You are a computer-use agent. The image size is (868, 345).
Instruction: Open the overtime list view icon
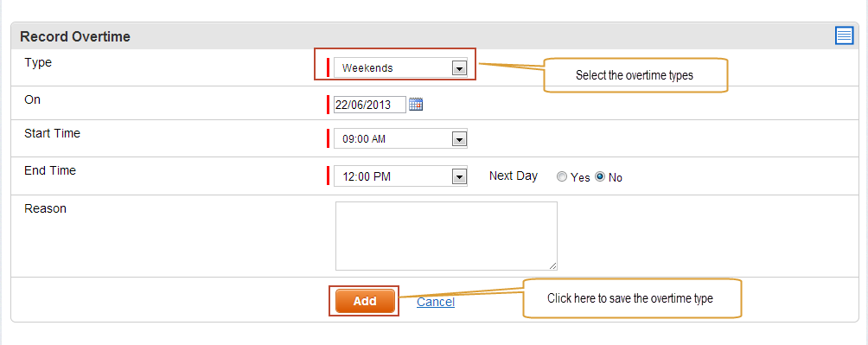tap(844, 36)
